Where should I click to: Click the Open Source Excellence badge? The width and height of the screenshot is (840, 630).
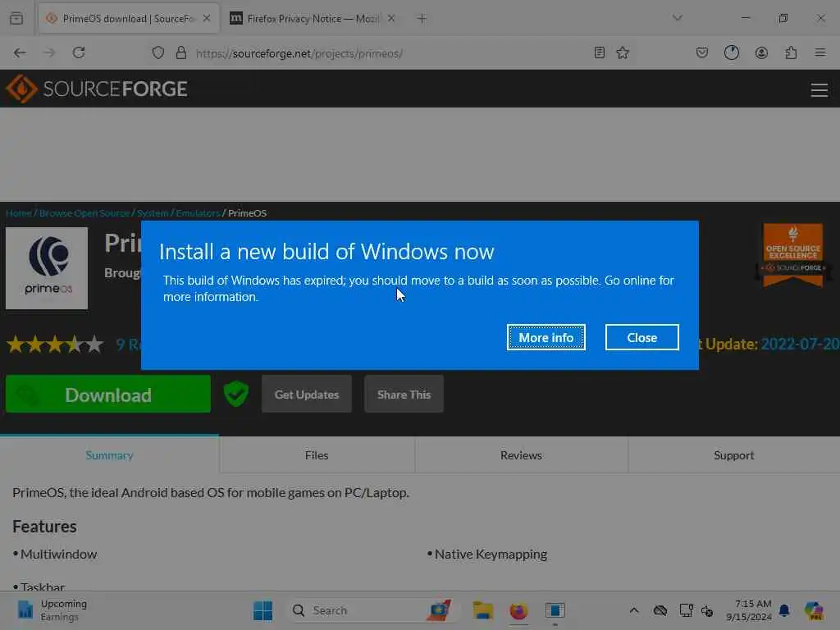pyautogui.click(x=793, y=255)
